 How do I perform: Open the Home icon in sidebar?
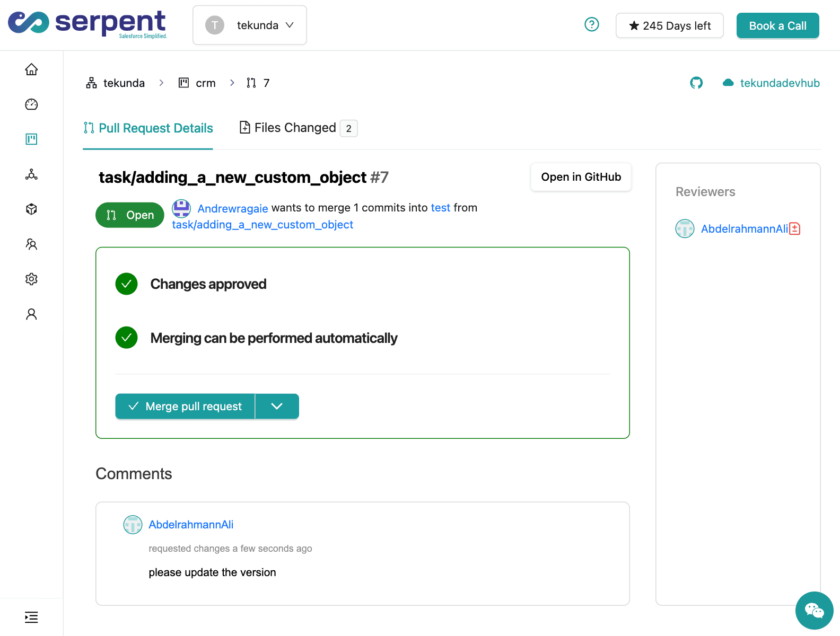coord(31,69)
